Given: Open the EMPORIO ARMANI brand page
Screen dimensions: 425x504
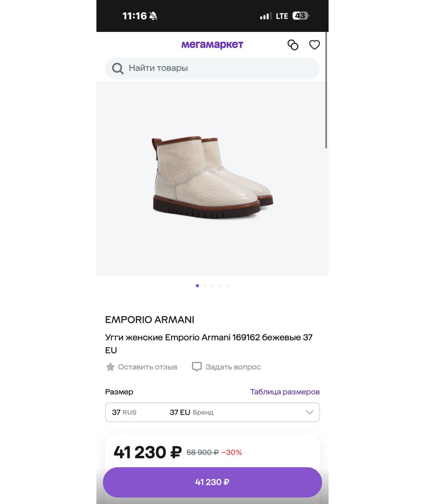Looking at the screenshot, I should (x=150, y=320).
